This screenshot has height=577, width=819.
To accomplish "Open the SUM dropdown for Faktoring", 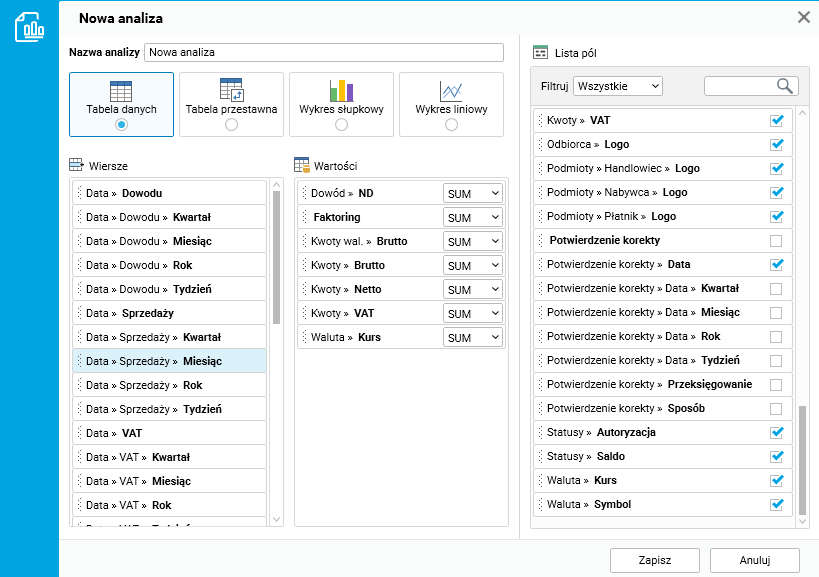I will [x=473, y=218].
